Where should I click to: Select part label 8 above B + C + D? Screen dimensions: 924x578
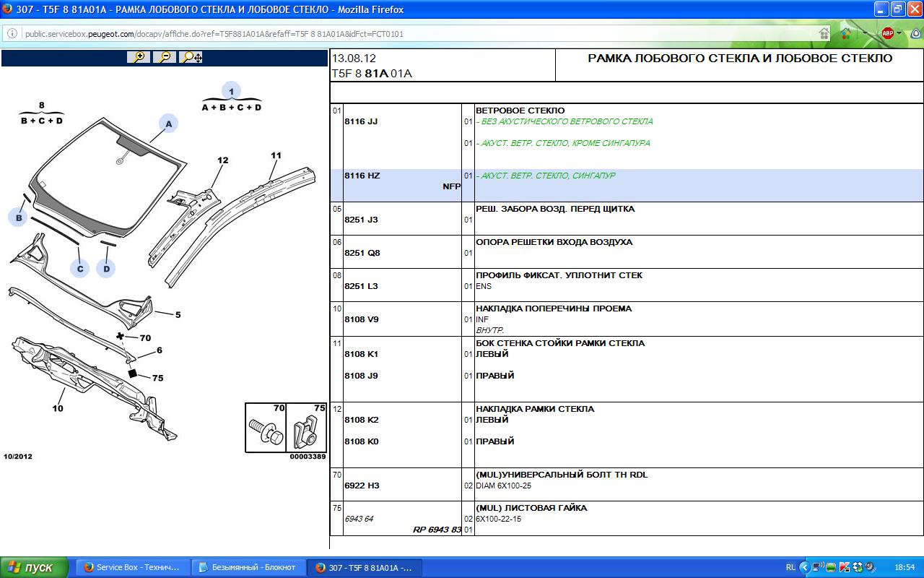tap(41, 105)
